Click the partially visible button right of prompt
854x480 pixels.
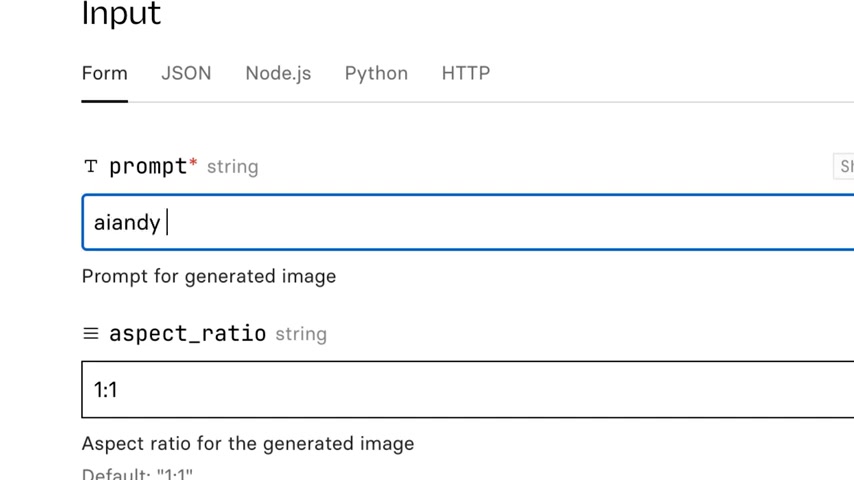tap(844, 166)
